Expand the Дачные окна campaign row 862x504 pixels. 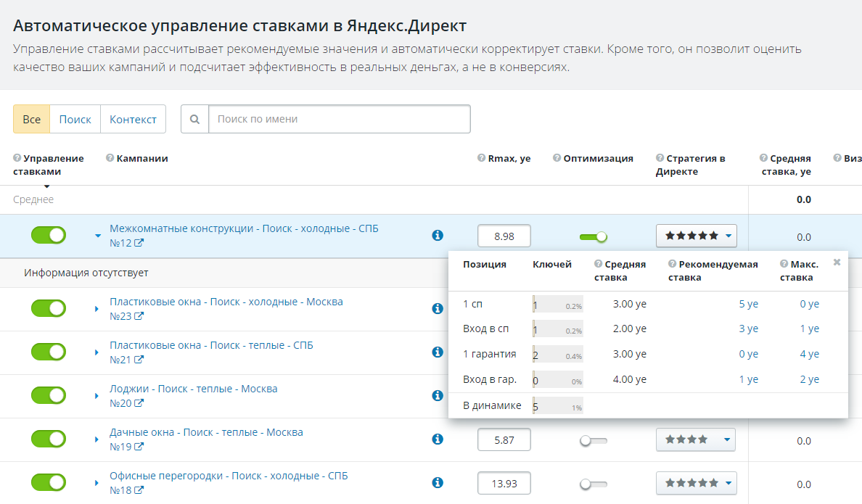[97, 439]
